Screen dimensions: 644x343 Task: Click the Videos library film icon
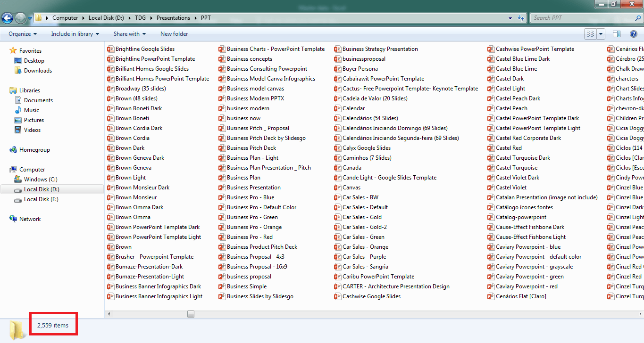point(18,130)
